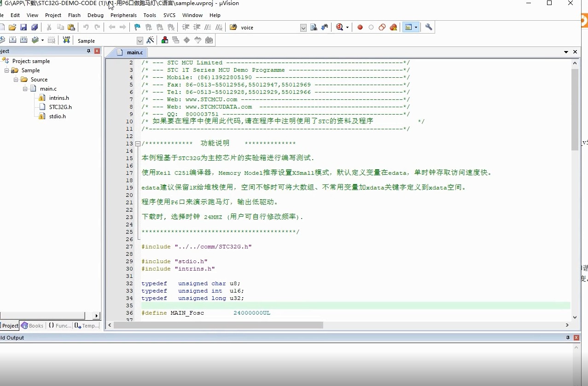The image size is (588, 386).
Task: Download to flash with the LOAD icon
Action: [66, 40]
